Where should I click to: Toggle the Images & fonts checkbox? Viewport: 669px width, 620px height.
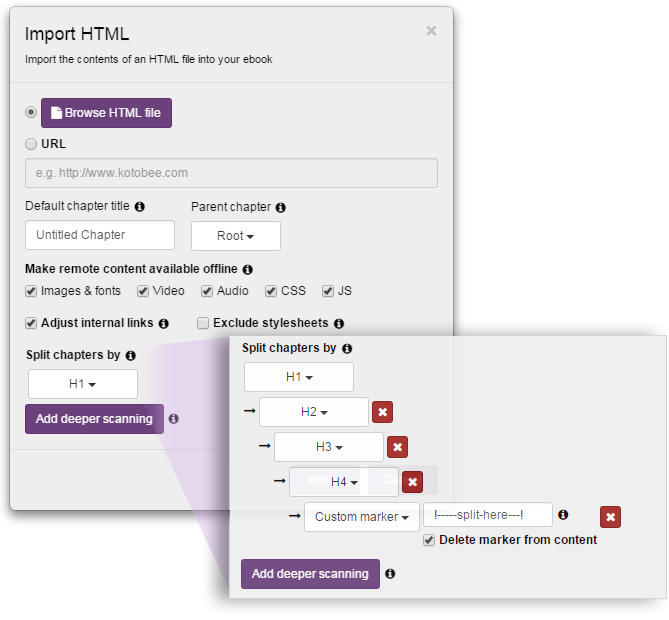31,291
